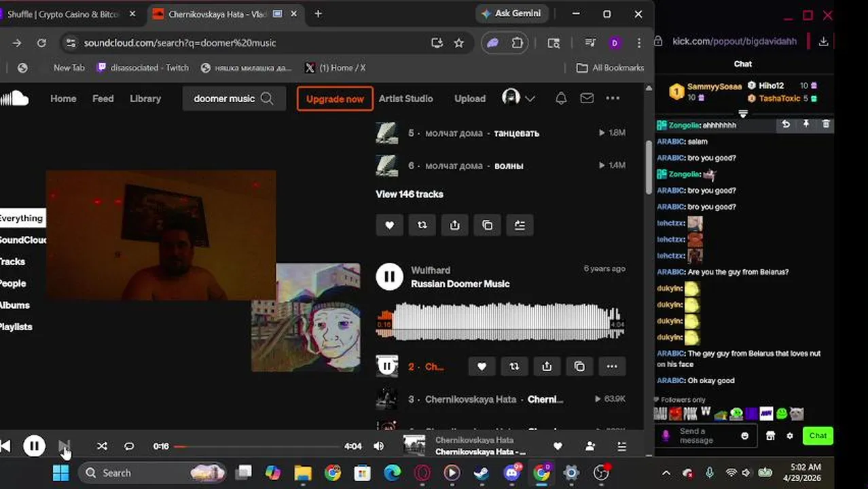Bookmark this page with star icon
Screen dimensions: 868x489
(x=459, y=43)
